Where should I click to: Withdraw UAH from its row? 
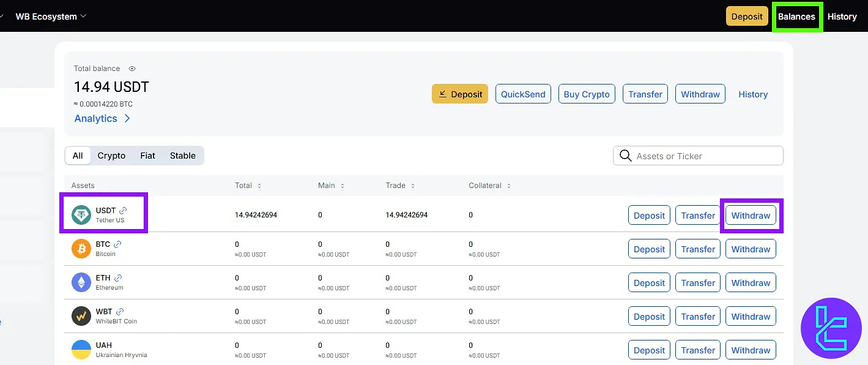pyautogui.click(x=751, y=350)
